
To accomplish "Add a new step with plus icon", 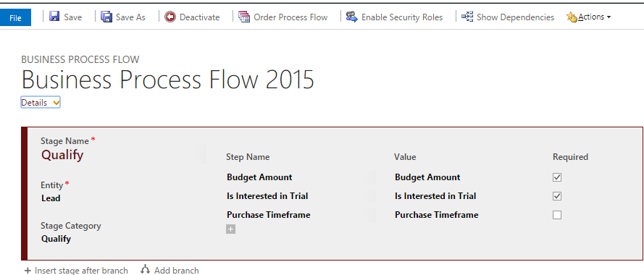I will click(231, 229).
